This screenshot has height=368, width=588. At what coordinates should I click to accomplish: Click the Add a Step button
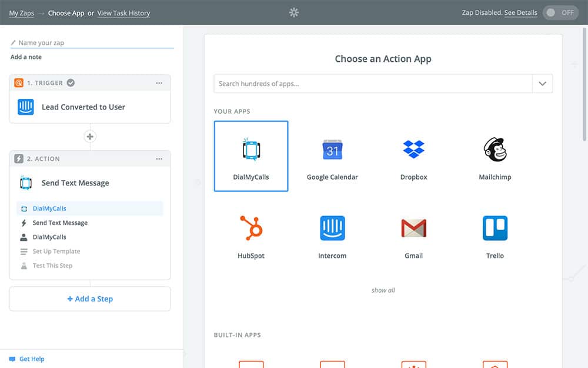click(90, 299)
